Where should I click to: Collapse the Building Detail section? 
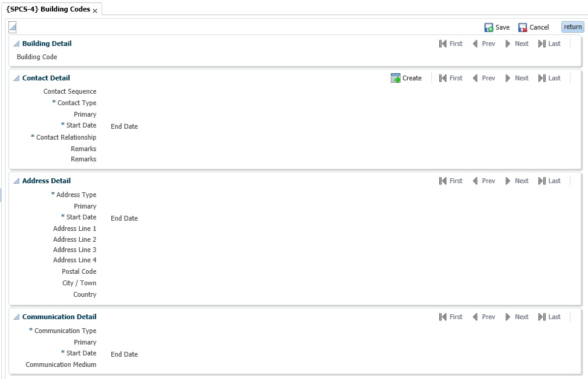pos(16,44)
